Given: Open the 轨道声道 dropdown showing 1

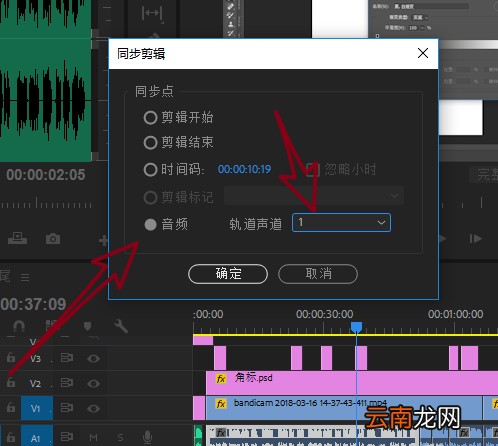Looking at the screenshot, I should [x=341, y=222].
